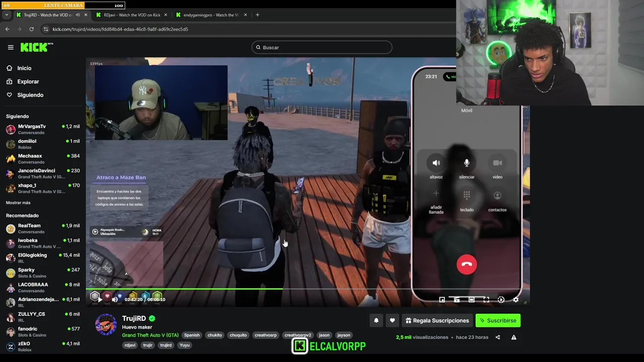Close the endygamingpro tab

pyautogui.click(x=246, y=15)
